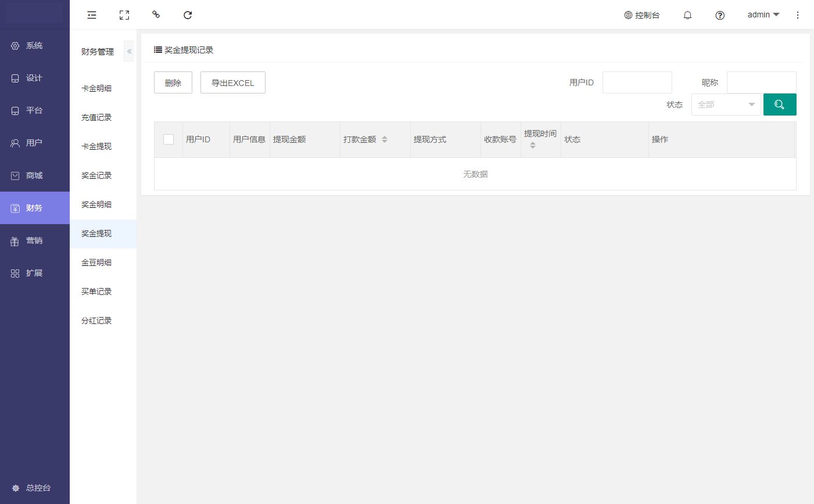
Task: Expand the 状态 dropdown showing 全部
Action: (x=726, y=105)
